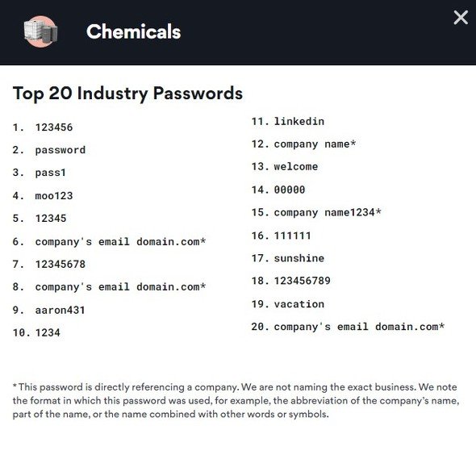Screen dimensions: 476x455
Task: Select company name1234* entry
Action: point(328,212)
